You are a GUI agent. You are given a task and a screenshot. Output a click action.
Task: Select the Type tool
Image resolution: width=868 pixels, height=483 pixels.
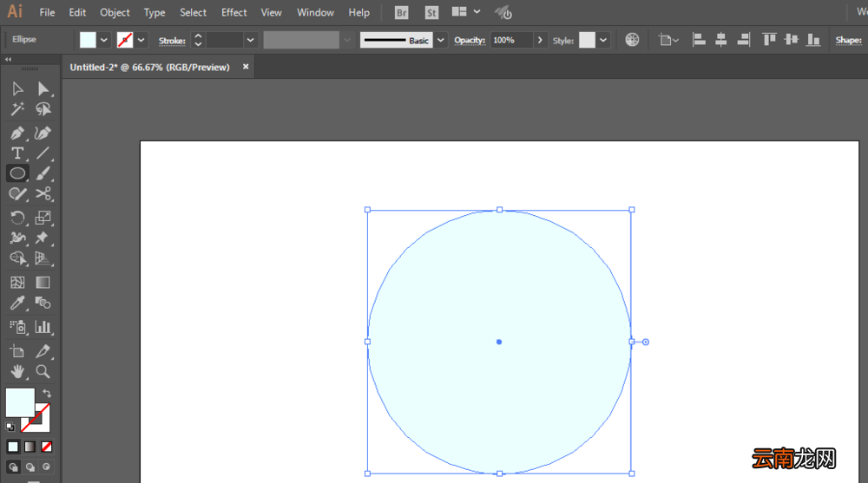point(17,153)
